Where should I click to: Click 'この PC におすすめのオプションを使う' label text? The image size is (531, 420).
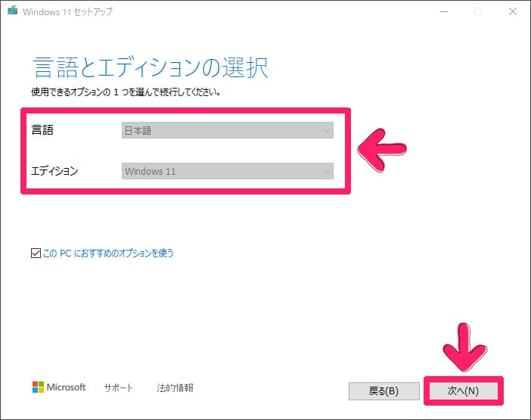(x=108, y=253)
